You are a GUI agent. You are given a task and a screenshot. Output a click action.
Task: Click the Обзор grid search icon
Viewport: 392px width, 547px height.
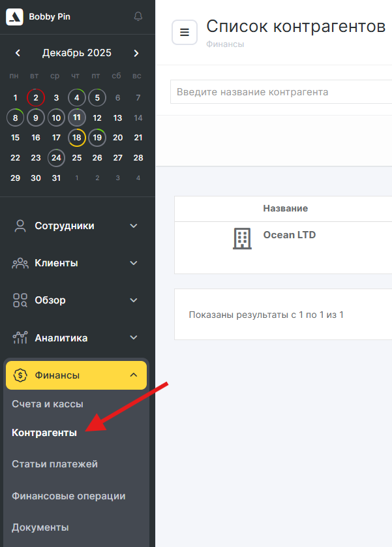tap(20, 300)
